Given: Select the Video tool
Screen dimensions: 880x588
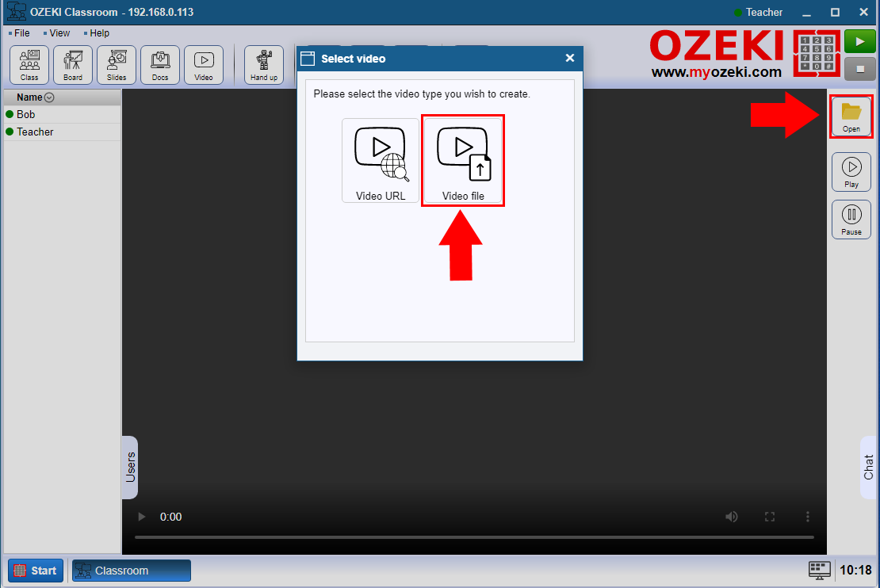Looking at the screenshot, I should point(203,65).
